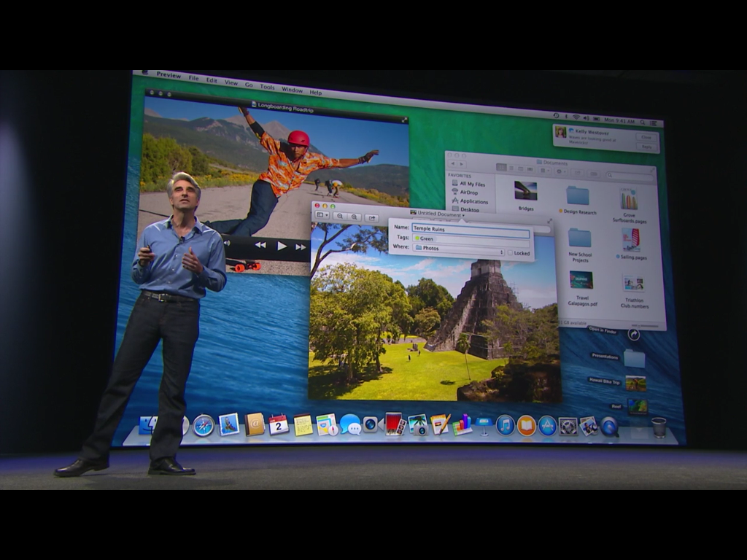Open System Preferences from the Dock
Screen dimensions: 747x560
[568, 426]
